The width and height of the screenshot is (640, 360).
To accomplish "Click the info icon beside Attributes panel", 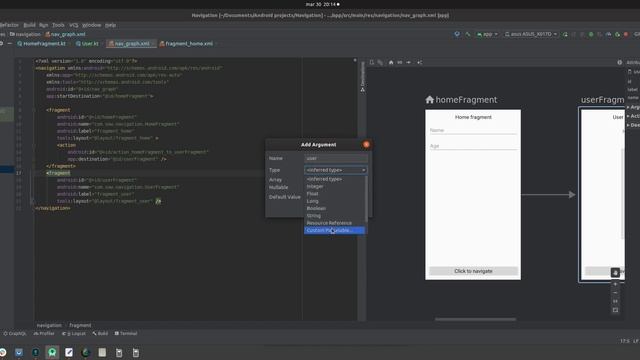I will click(x=620, y=62).
